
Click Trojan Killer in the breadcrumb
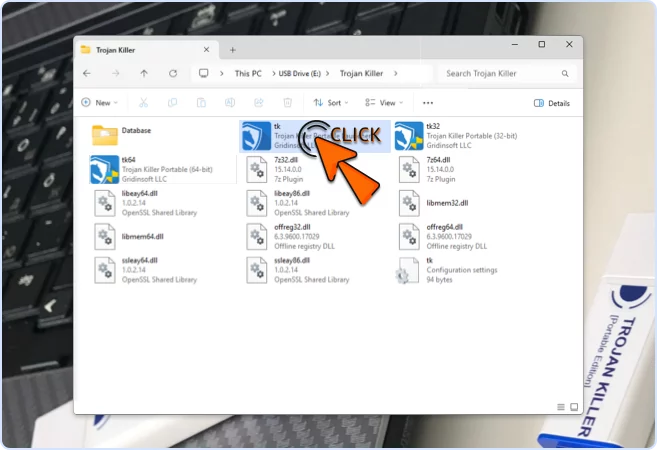pyautogui.click(x=361, y=74)
